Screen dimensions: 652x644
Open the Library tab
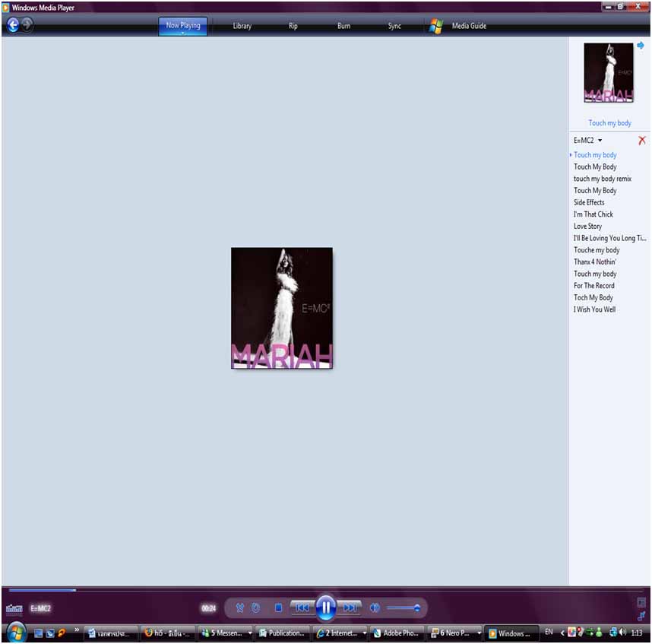242,26
